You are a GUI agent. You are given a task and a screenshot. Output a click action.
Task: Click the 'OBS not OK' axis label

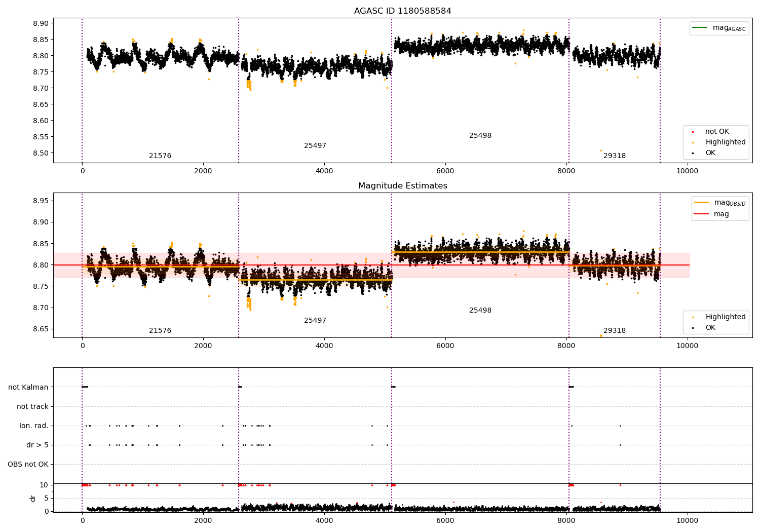[x=28, y=464]
